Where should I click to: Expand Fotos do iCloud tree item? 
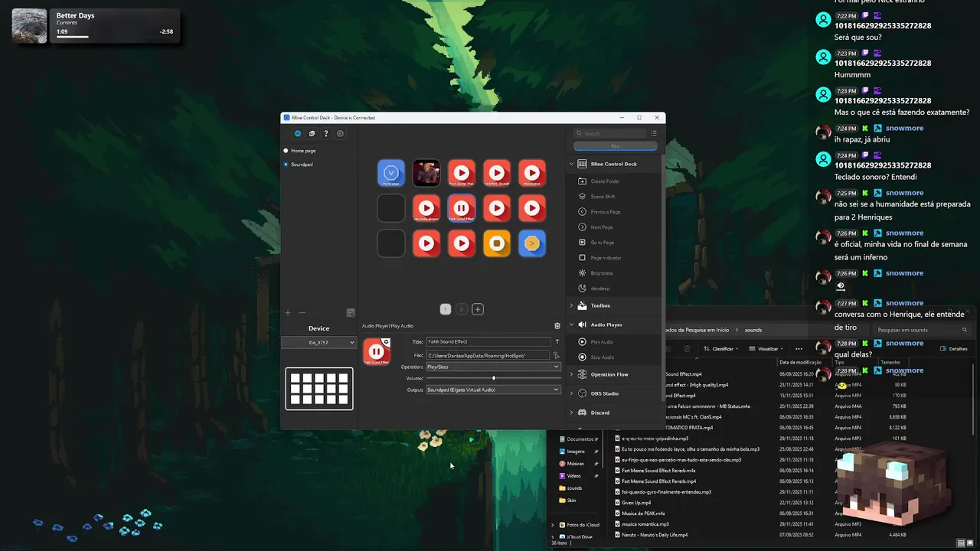click(x=553, y=525)
